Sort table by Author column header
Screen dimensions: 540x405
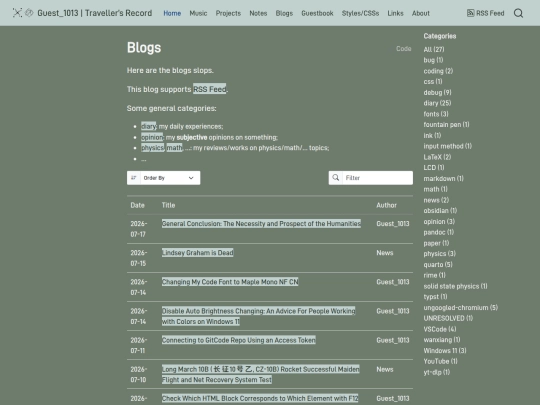point(386,205)
